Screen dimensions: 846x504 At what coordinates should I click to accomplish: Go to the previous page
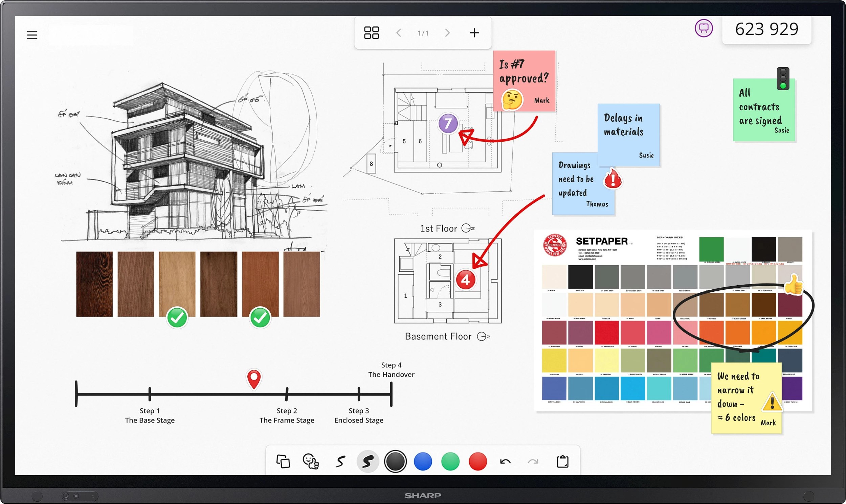pos(399,33)
